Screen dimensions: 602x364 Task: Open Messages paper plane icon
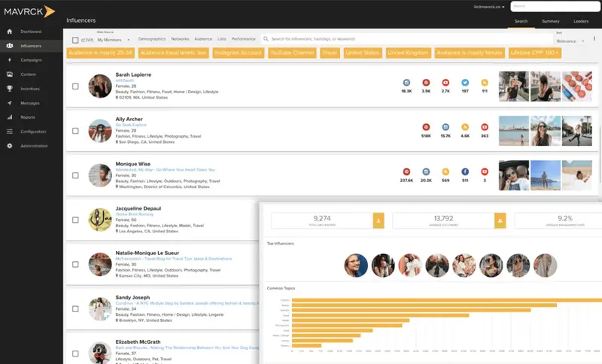pyautogui.click(x=9, y=103)
